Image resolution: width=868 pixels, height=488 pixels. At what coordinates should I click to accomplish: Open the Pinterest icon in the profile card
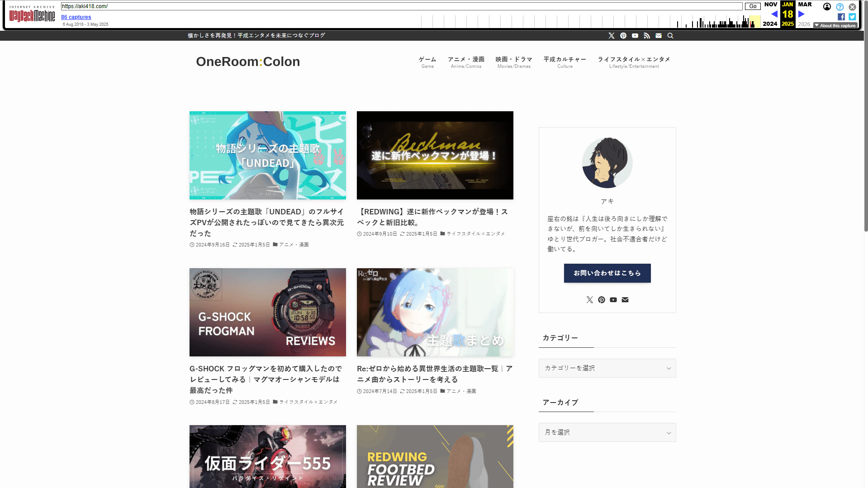602,300
